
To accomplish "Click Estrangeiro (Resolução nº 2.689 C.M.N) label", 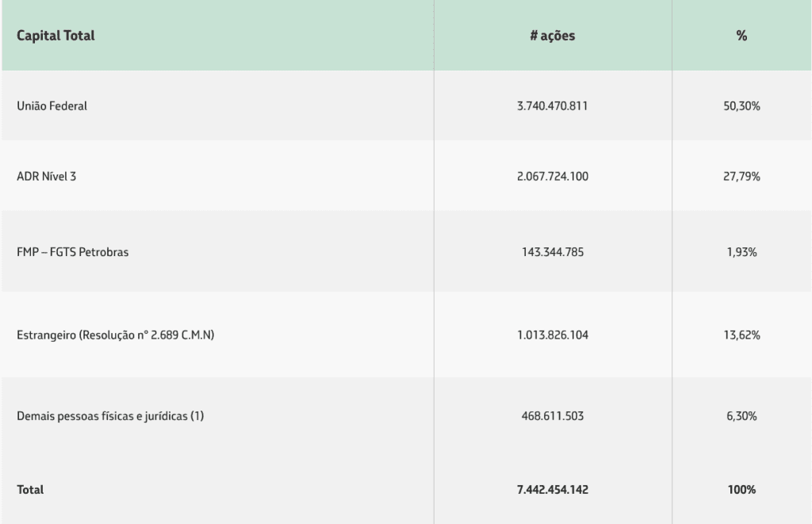I will [116, 335].
